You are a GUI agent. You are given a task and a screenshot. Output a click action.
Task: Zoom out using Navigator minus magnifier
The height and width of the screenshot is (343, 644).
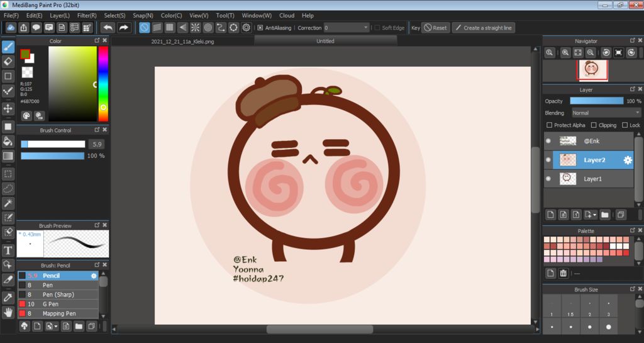(x=590, y=53)
